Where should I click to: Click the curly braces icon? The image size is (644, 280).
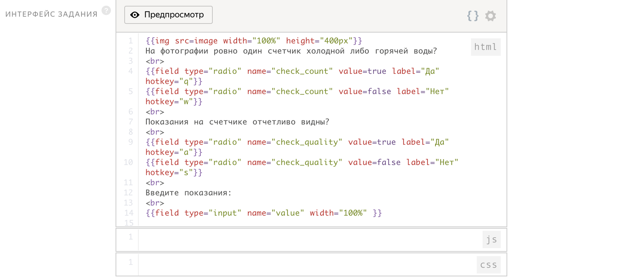pyautogui.click(x=472, y=16)
